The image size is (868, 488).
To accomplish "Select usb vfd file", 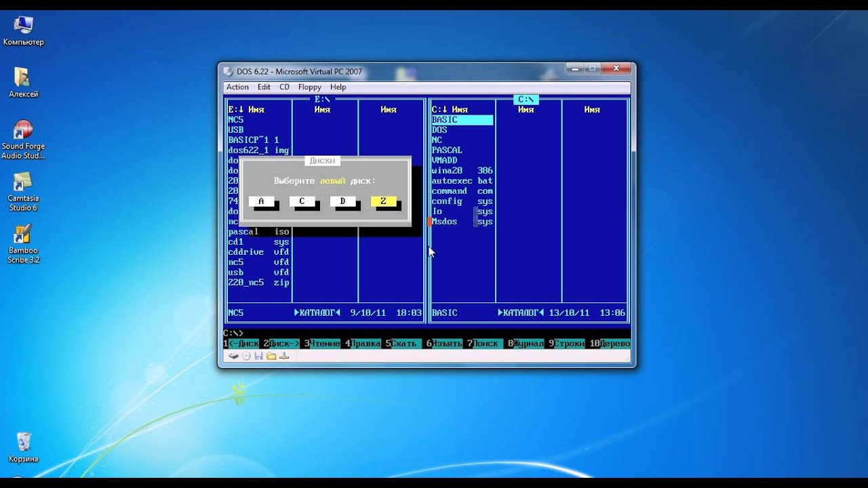I will pyautogui.click(x=259, y=272).
